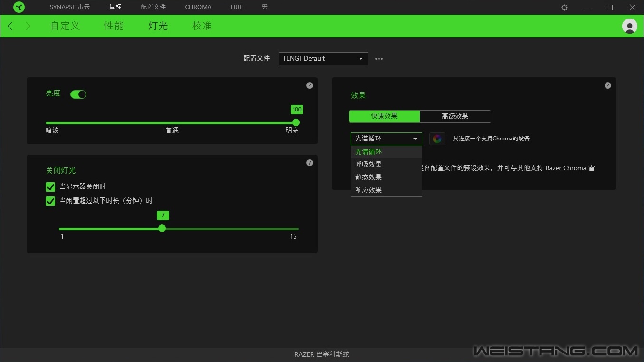Select the 快速效果 button

point(384,116)
